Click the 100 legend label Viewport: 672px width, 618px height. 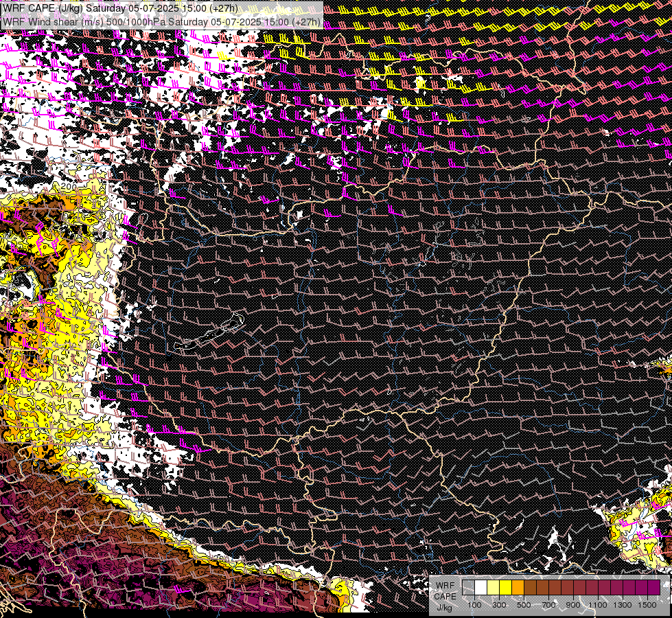[474, 605]
